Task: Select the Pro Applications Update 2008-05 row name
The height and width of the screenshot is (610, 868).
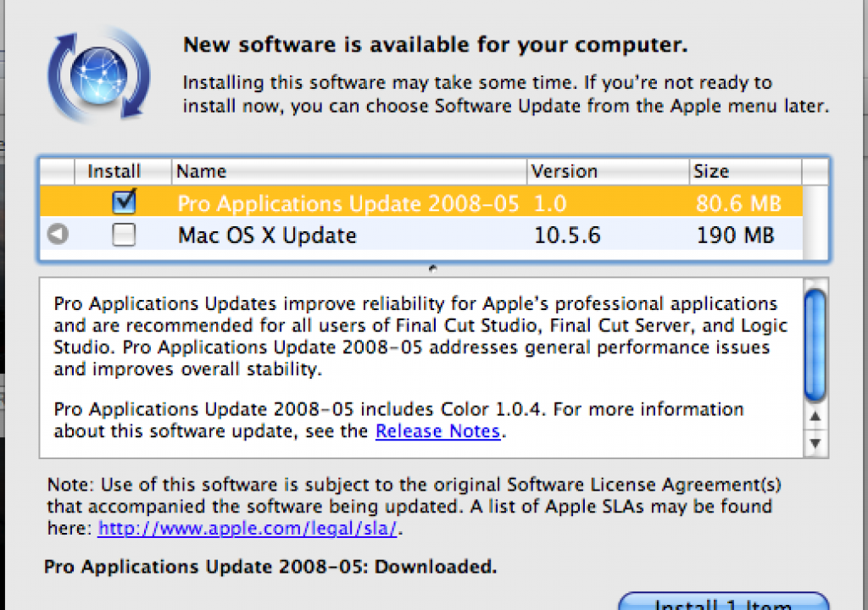Action: pos(348,203)
